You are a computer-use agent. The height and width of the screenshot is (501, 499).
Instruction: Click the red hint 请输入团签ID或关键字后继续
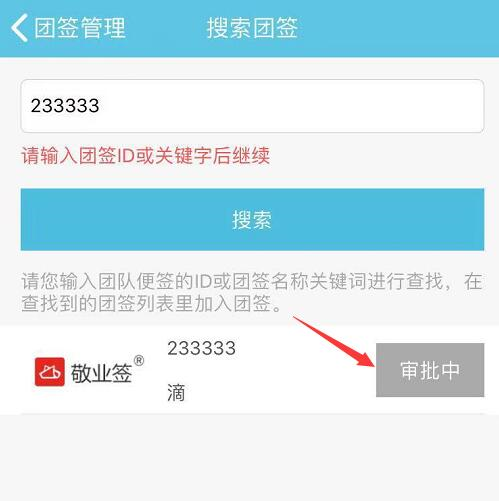(145, 156)
